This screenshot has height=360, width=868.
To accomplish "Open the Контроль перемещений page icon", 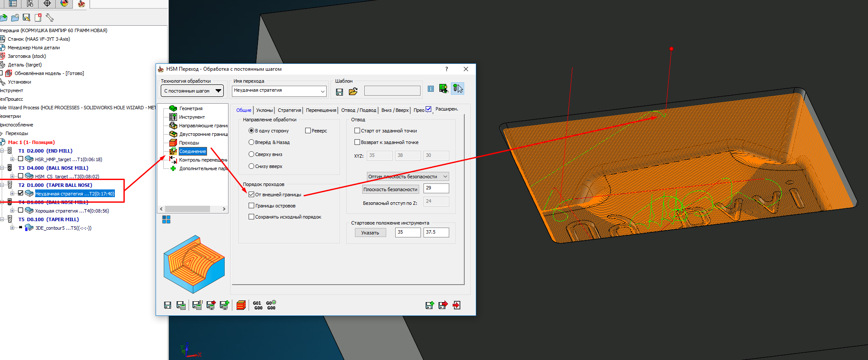I will 173,160.
